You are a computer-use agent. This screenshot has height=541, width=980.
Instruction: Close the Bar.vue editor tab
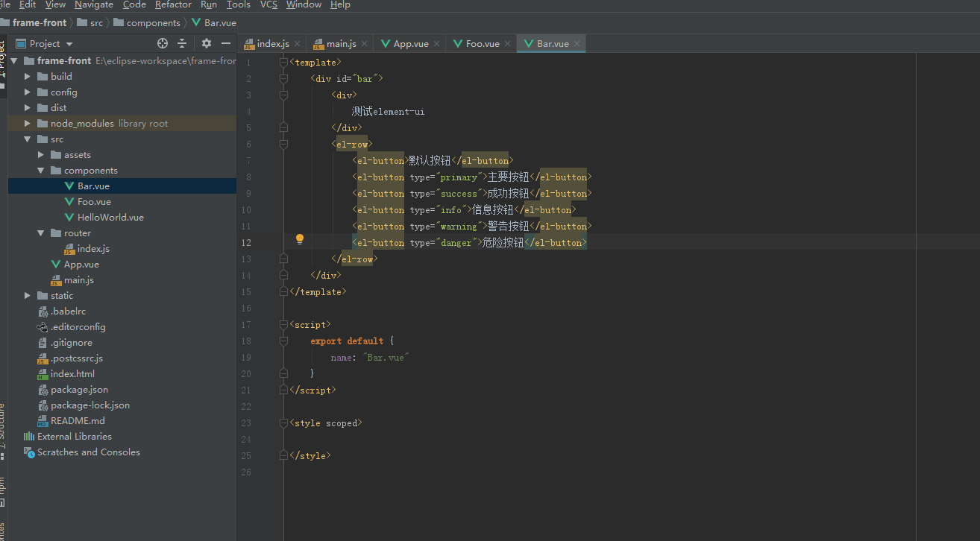point(577,44)
